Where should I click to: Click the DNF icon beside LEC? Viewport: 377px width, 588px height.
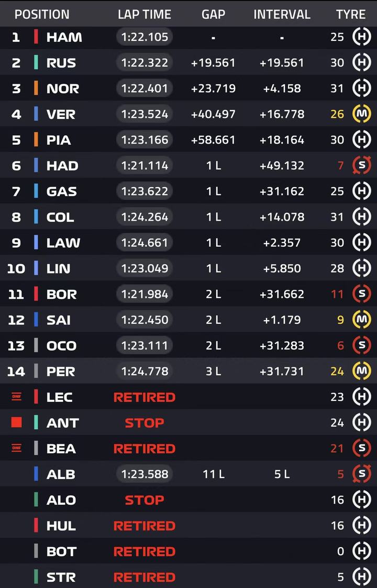[16, 397]
